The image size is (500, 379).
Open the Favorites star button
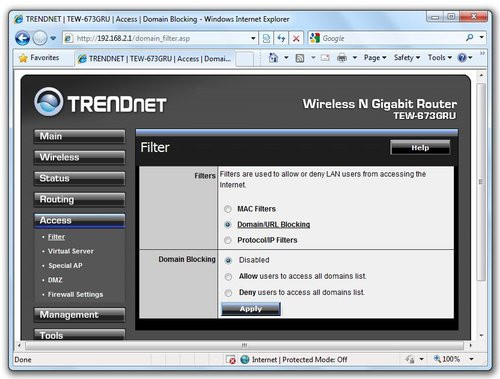(39, 58)
